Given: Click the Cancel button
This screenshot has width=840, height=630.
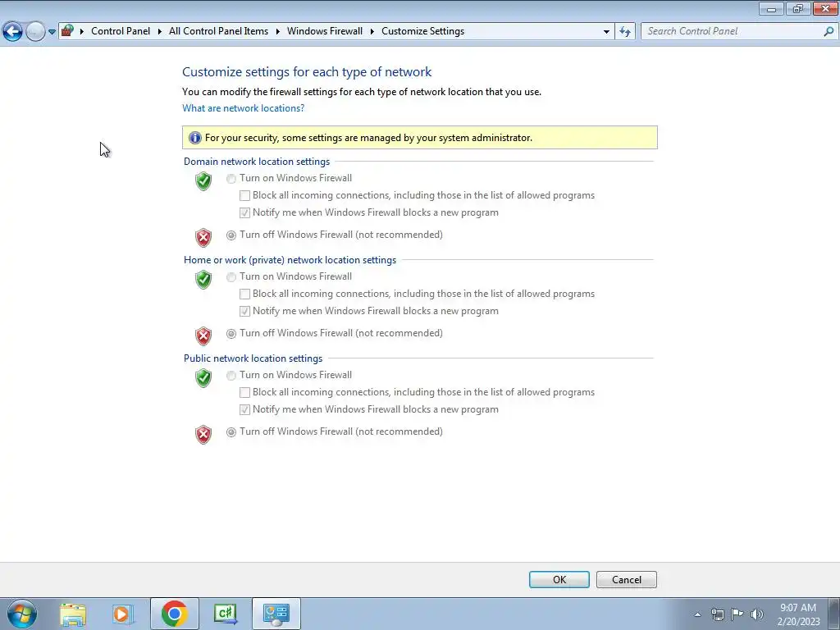Looking at the screenshot, I should [626, 580].
